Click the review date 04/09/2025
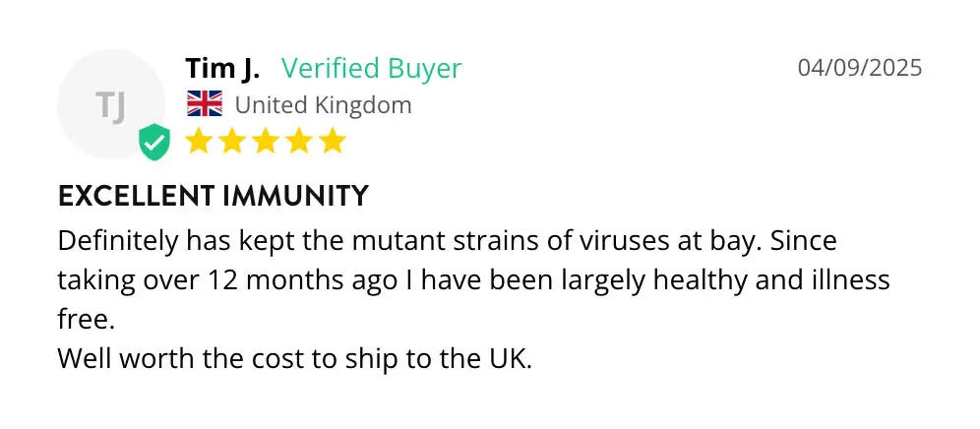 click(x=860, y=68)
